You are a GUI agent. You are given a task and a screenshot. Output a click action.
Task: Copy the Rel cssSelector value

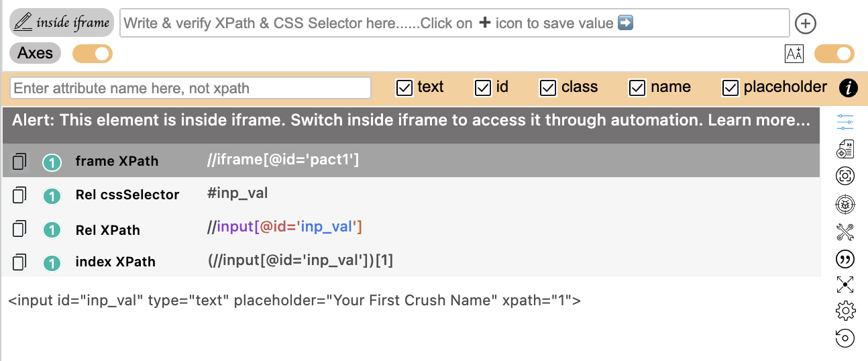(x=19, y=195)
